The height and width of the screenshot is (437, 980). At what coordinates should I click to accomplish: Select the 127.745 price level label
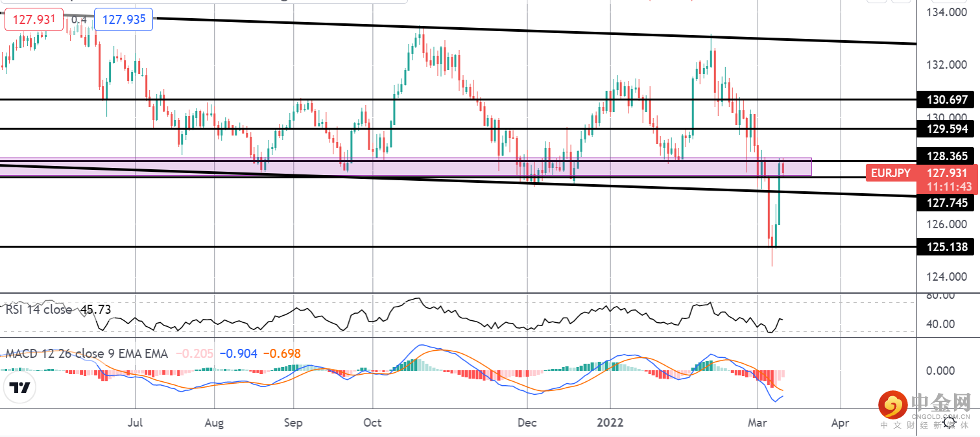click(947, 203)
